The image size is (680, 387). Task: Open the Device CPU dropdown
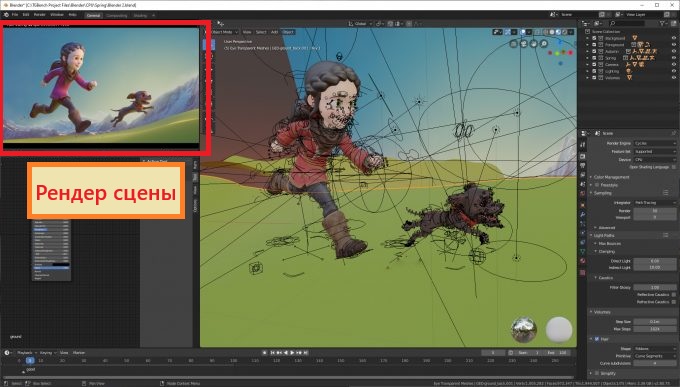coord(655,160)
